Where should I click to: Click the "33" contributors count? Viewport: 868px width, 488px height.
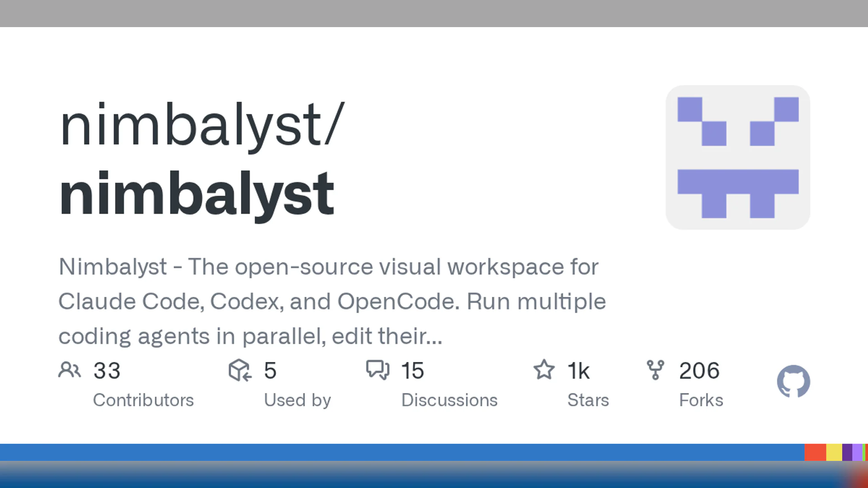tap(107, 371)
